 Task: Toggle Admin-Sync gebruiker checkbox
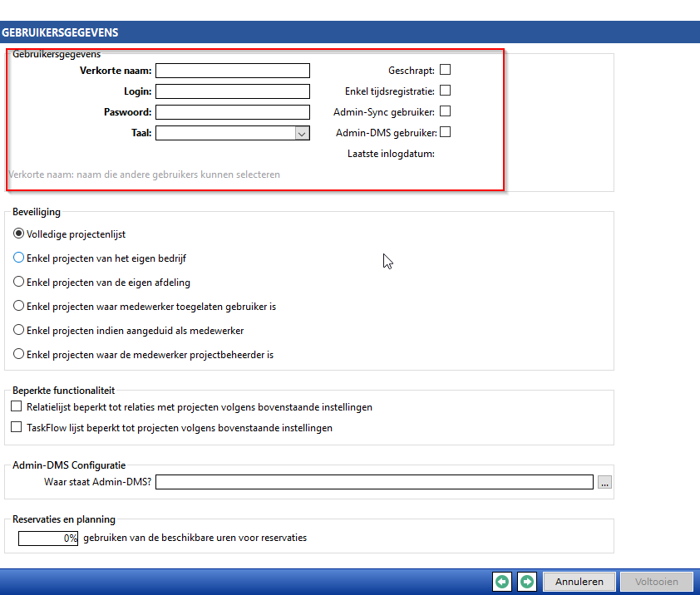pyautogui.click(x=446, y=111)
